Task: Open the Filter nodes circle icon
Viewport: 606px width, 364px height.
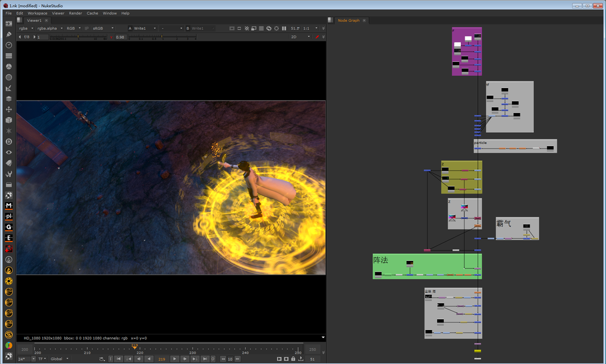Action: tap(9, 77)
